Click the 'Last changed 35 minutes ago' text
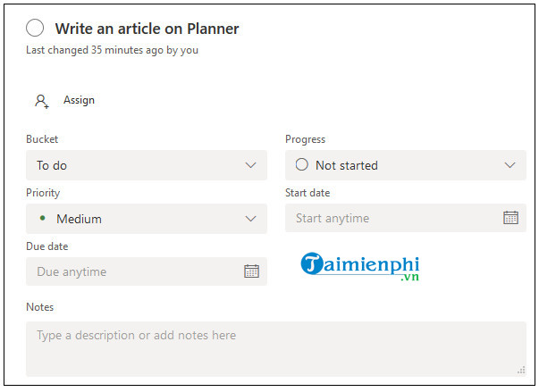 click(112, 50)
